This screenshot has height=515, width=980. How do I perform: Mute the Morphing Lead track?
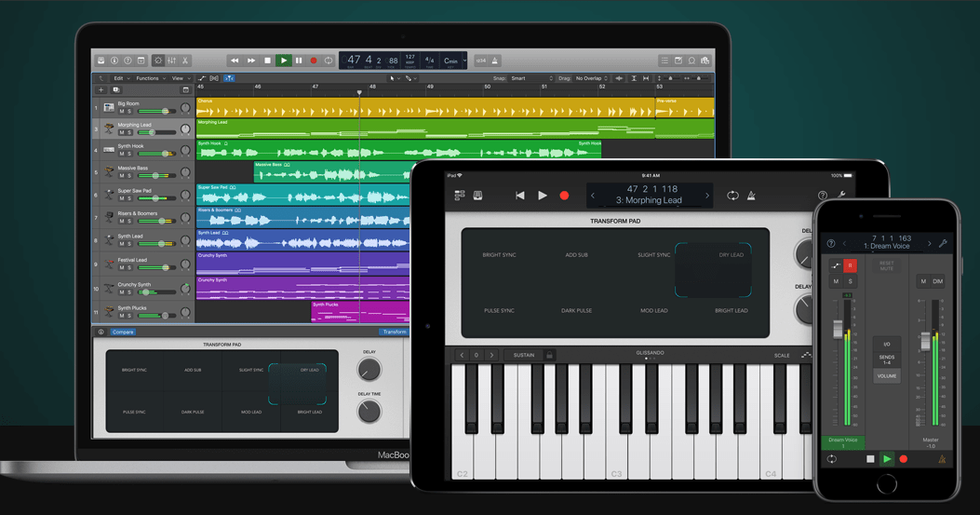pyautogui.click(x=122, y=132)
